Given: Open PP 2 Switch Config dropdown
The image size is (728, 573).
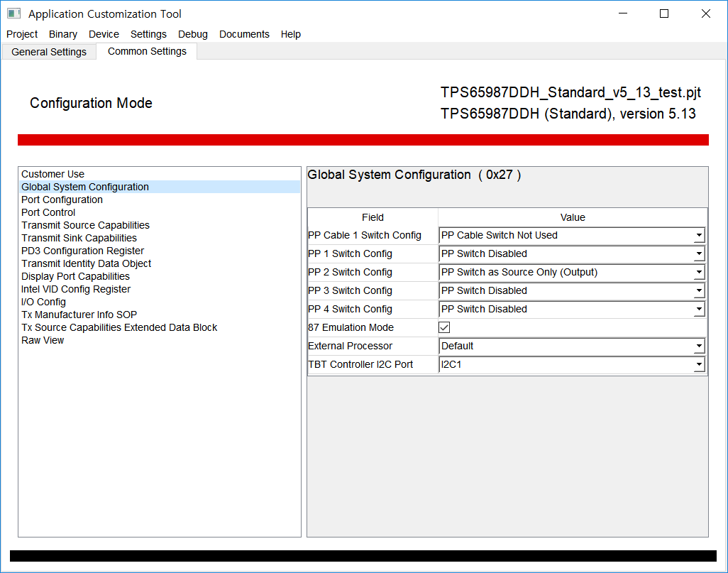Looking at the screenshot, I should click(572, 273).
